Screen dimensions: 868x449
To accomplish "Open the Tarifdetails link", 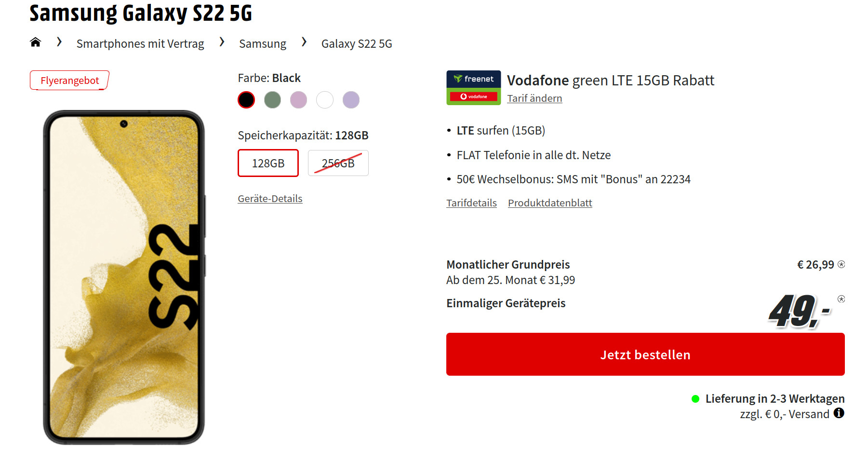I will pos(471,203).
